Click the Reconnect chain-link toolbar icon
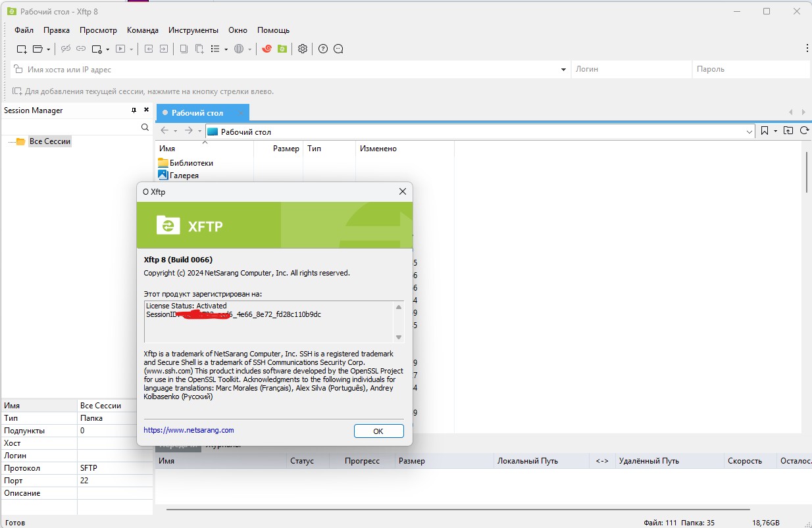The width and height of the screenshot is (812, 528). 81,49
